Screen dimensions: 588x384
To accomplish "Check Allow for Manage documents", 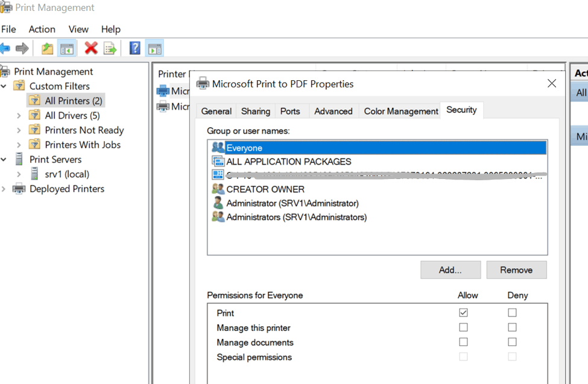I will click(463, 342).
